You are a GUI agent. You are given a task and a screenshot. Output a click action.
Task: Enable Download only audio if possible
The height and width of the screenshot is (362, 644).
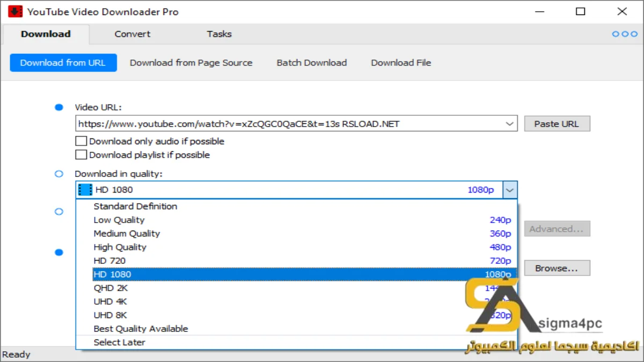81,142
